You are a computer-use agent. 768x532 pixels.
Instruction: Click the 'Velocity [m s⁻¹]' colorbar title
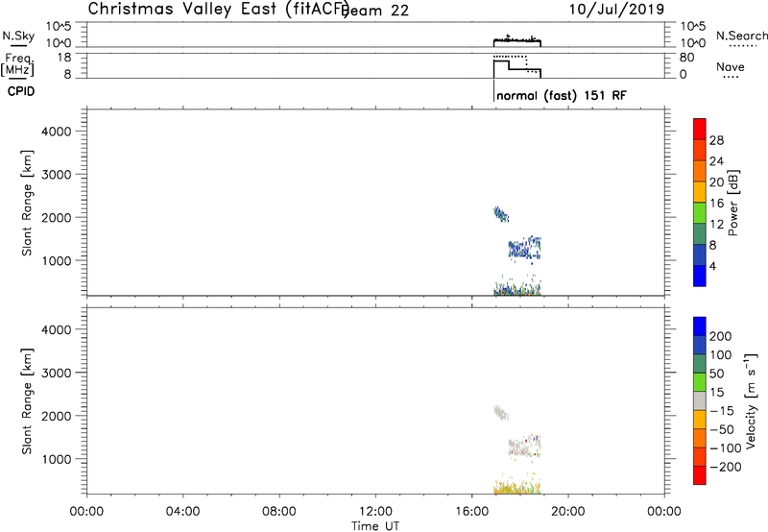point(751,401)
